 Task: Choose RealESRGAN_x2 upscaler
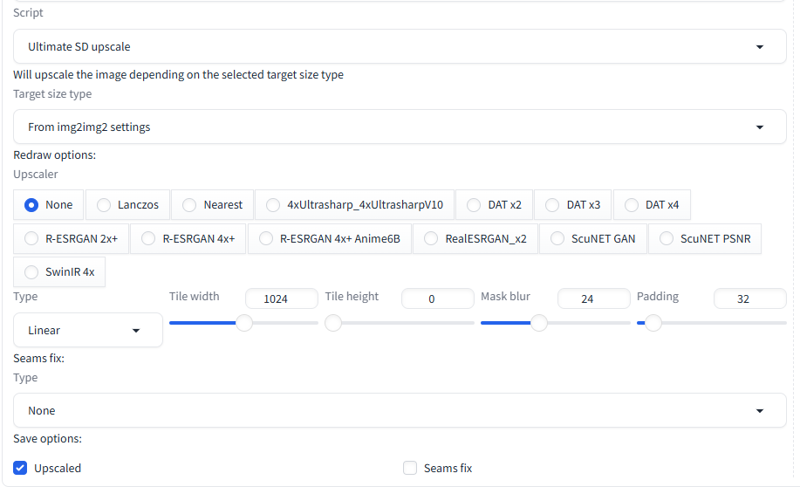pos(475,239)
